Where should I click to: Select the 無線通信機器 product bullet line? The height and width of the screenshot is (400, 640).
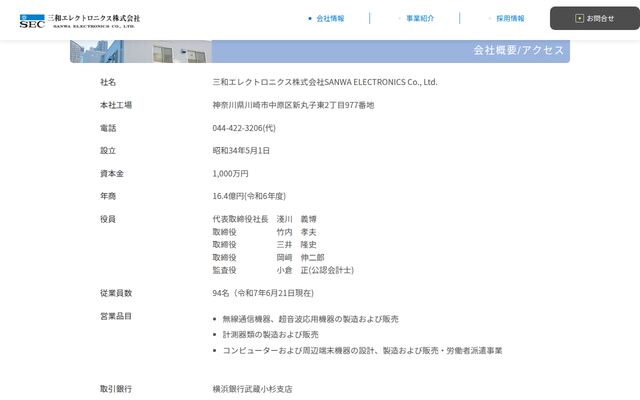tap(311, 319)
